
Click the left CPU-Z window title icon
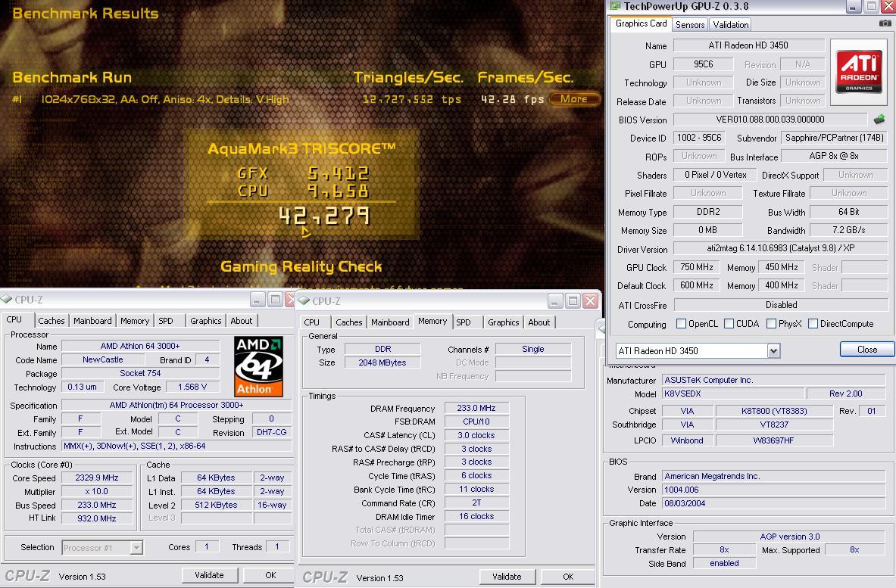(7, 299)
